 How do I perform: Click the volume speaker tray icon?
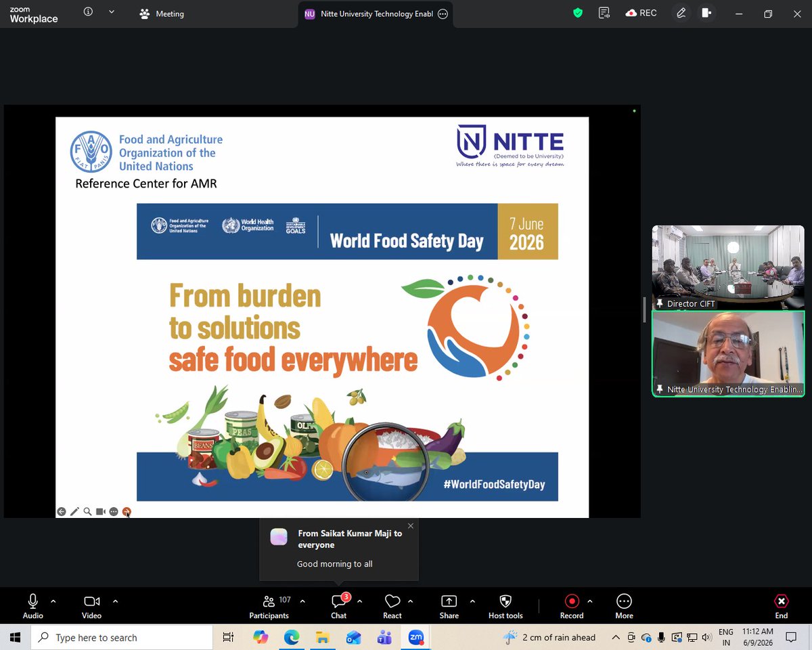pos(706,637)
